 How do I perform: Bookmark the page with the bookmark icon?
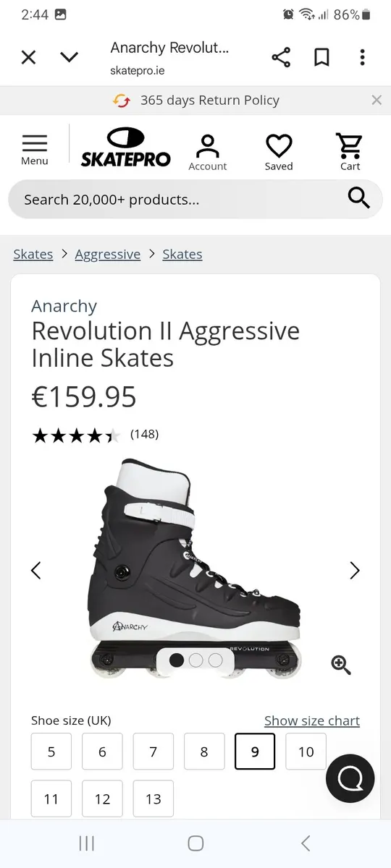point(321,57)
